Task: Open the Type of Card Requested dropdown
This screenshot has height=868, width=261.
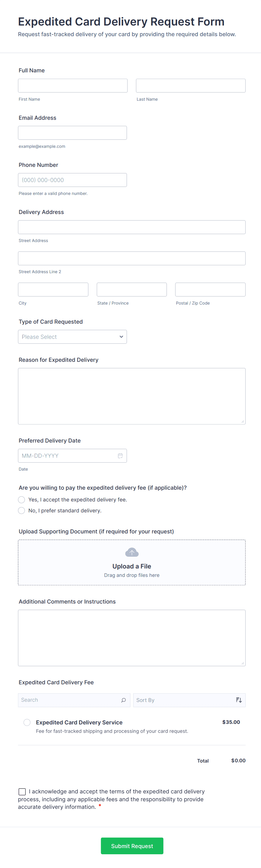Action: tap(72, 337)
